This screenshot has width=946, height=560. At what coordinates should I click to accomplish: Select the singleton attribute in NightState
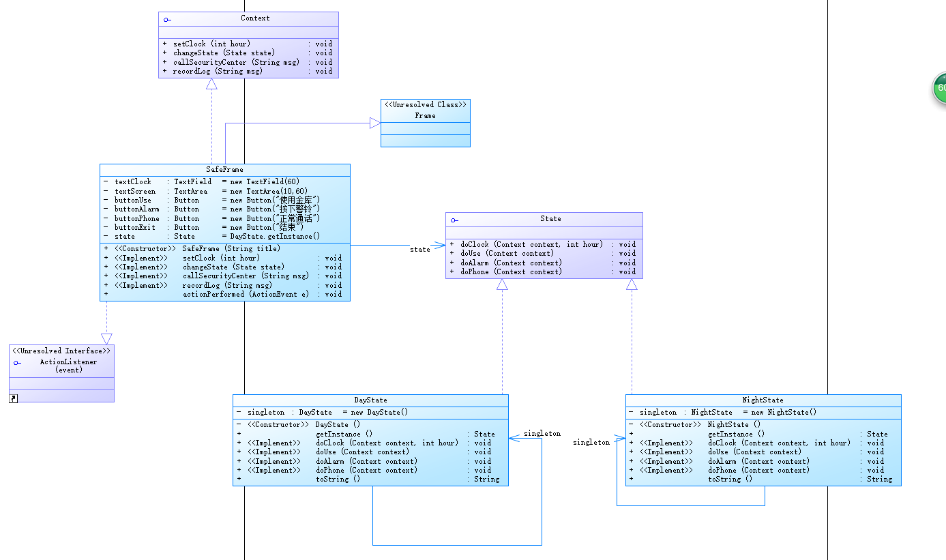[723, 413]
